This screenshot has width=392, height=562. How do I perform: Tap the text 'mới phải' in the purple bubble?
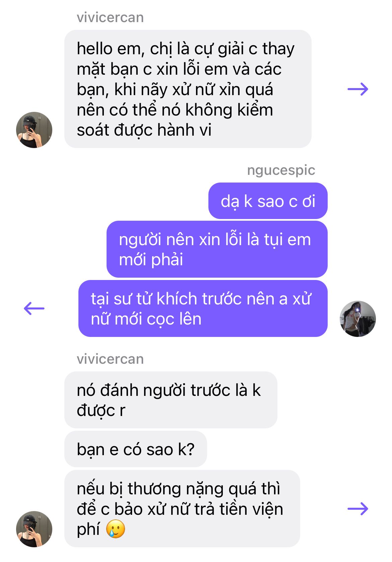tap(151, 260)
